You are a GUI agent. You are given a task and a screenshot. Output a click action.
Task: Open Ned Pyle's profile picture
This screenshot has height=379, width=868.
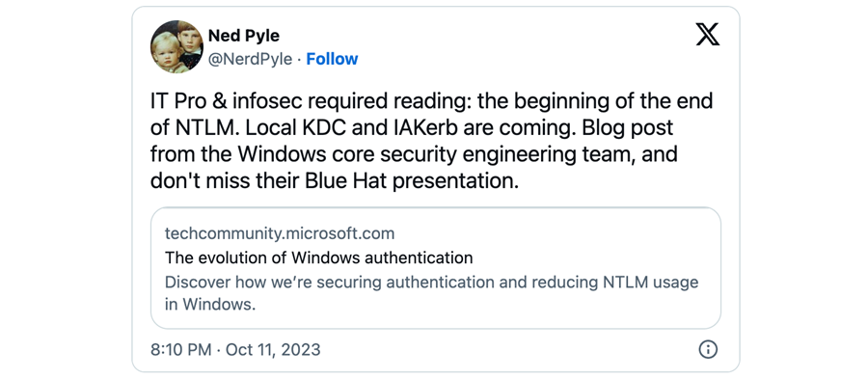pos(176,46)
